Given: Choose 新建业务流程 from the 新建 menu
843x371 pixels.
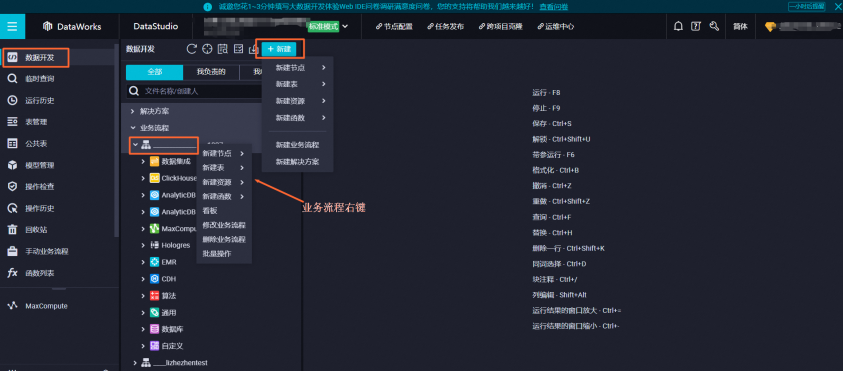Looking at the screenshot, I should coord(297,145).
